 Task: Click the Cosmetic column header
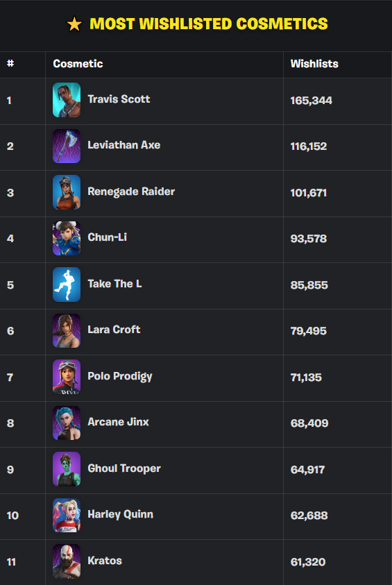pos(78,64)
